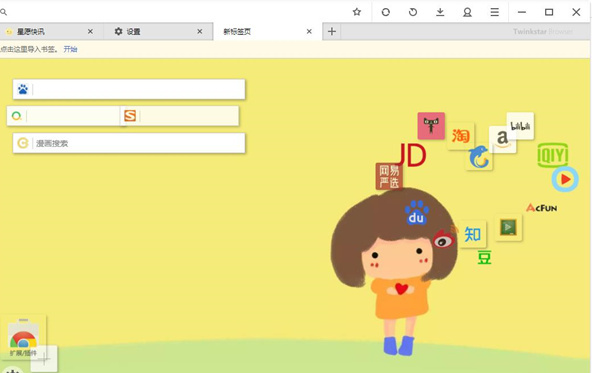The image size is (592, 373).
Task: Click the Sogou S search engine icon
Action: [x=130, y=116]
